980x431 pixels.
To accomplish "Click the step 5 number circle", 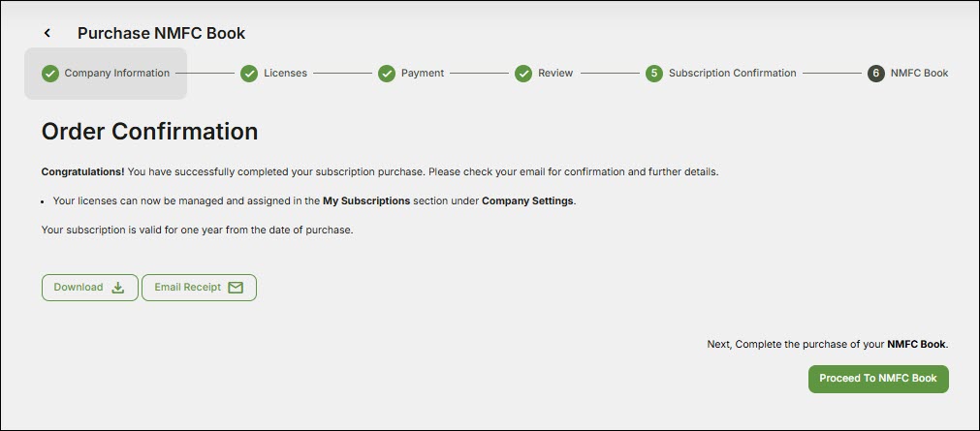I will pyautogui.click(x=654, y=74).
